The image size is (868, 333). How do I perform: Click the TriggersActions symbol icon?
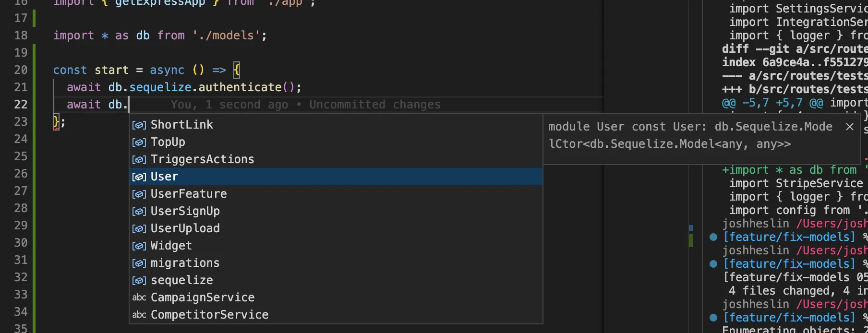coord(139,160)
